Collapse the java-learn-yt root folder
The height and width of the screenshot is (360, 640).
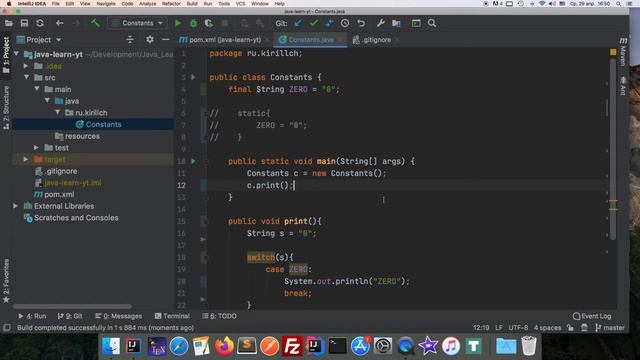(x=17, y=54)
